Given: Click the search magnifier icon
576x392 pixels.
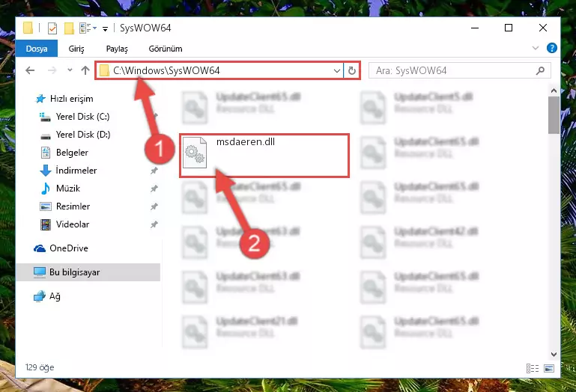Looking at the screenshot, I should point(540,70).
